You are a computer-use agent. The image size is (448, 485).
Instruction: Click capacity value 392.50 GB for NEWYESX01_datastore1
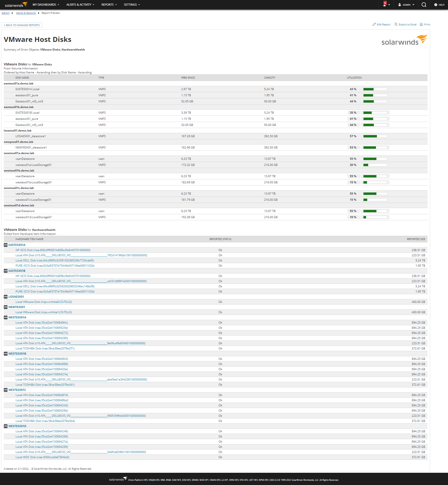tap(271, 148)
